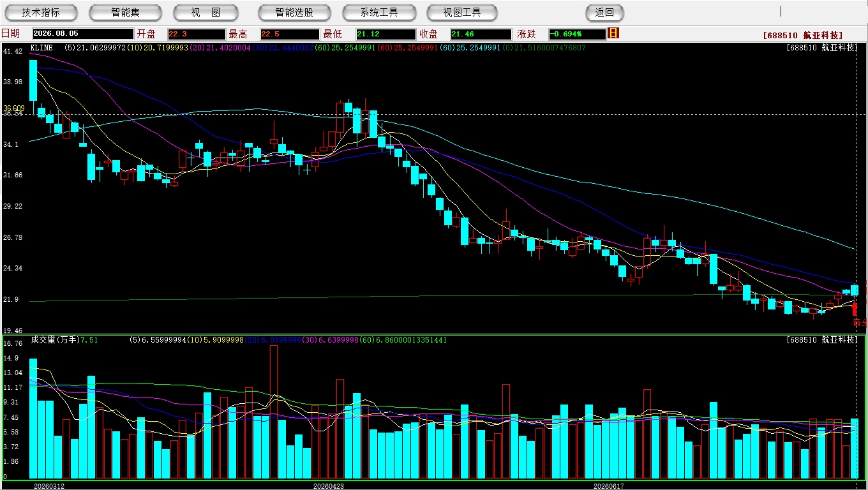The image size is (868, 490).
Task: Click the red [688510 航亚科技] header label
Action: point(803,35)
